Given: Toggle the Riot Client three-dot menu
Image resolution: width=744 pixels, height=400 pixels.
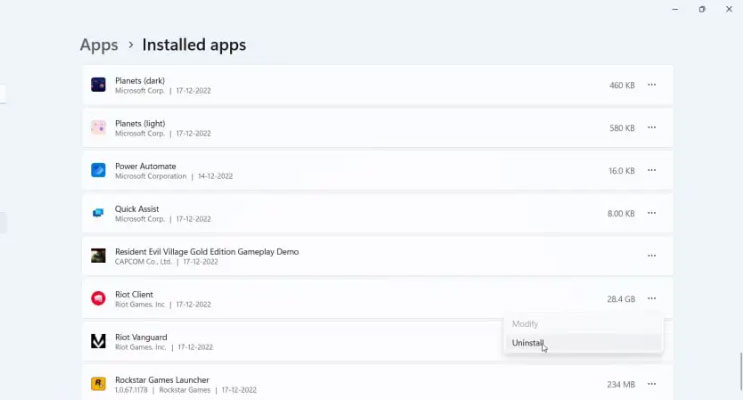Looking at the screenshot, I should (651, 298).
